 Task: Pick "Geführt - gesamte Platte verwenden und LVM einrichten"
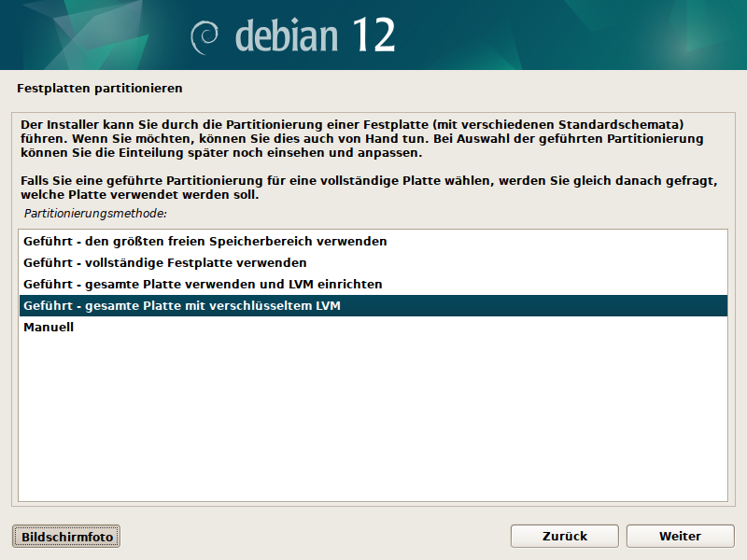click(203, 284)
